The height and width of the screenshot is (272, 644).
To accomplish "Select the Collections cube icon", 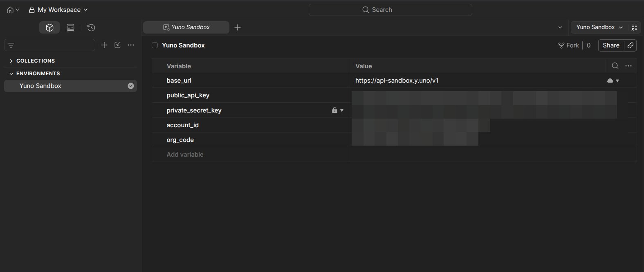I will click(49, 27).
